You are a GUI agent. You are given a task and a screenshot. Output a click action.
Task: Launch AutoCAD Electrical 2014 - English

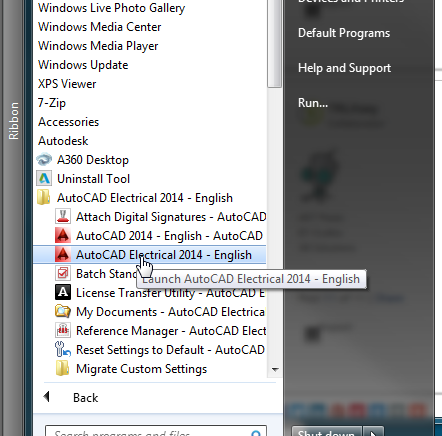164,255
